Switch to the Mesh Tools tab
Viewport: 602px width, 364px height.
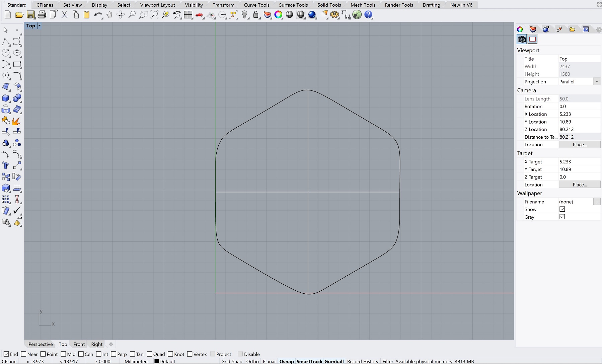[363, 5]
